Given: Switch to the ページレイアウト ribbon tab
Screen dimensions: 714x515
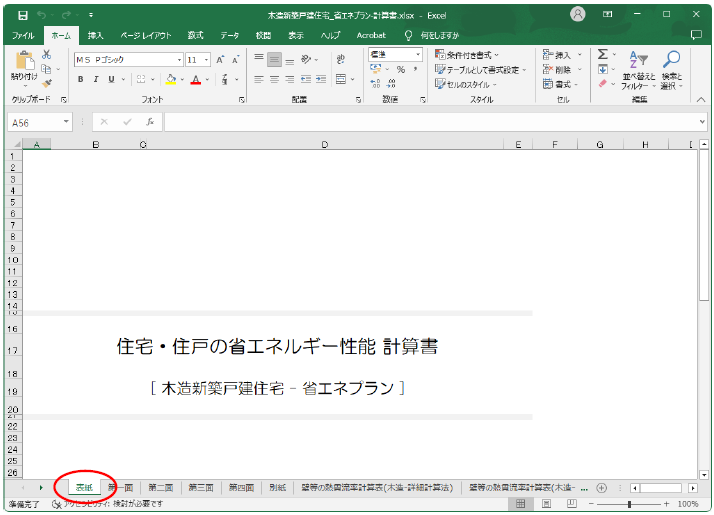Looking at the screenshot, I should click(146, 36).
